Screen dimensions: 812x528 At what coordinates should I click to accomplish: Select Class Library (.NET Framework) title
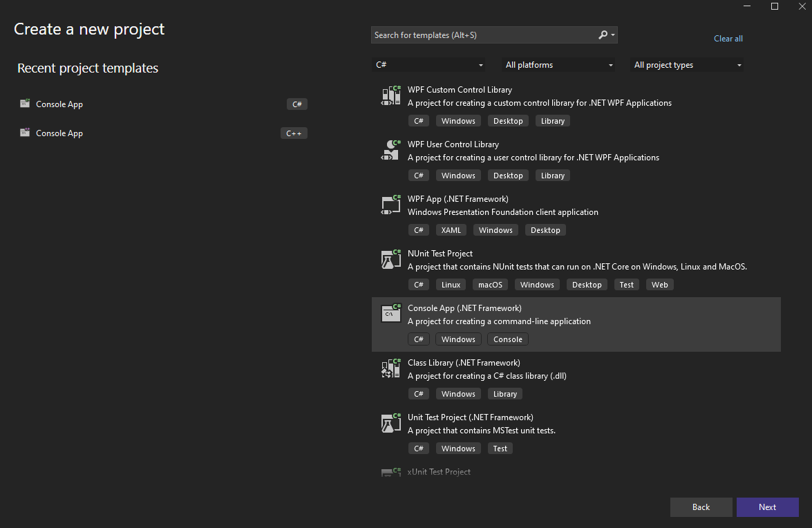[x=464, y=363]
